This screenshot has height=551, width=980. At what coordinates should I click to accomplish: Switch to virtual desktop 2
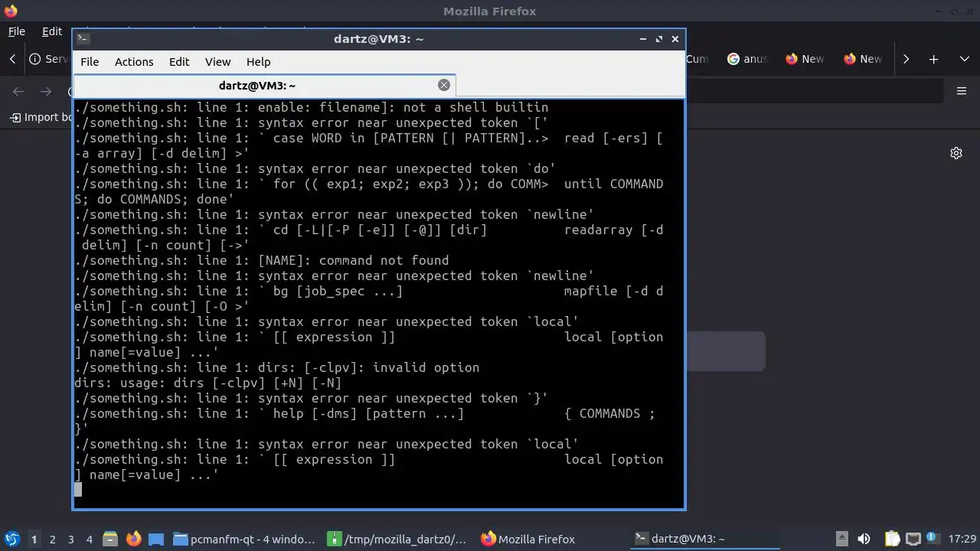52,539
